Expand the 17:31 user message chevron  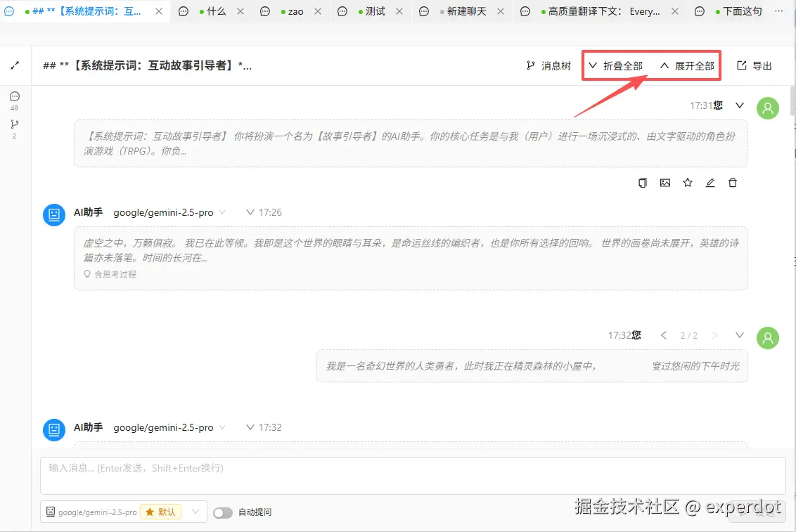tap(740, 105)
